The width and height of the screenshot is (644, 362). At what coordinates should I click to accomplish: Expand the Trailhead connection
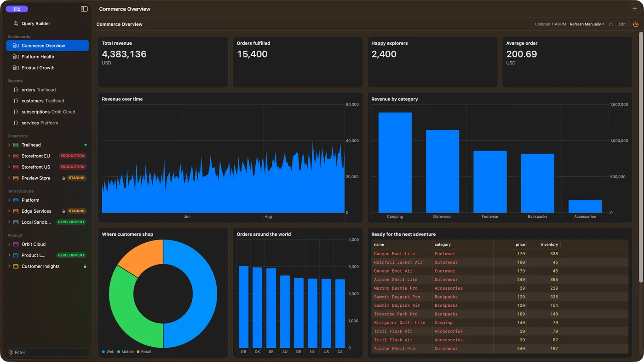coord(9,145)
